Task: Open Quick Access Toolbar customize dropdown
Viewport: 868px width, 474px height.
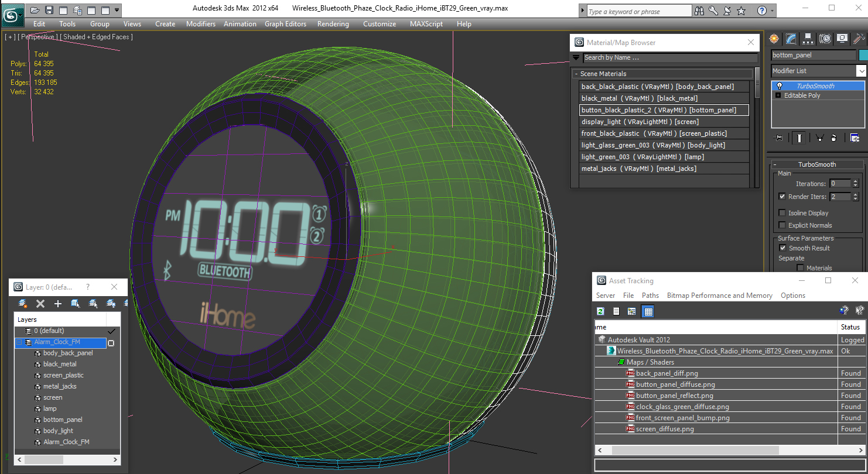Action: 117,10
